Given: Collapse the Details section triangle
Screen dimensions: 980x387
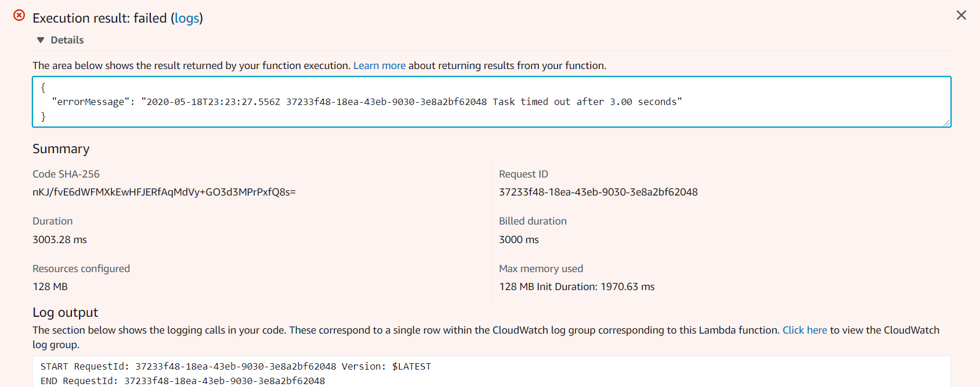Looking at the screenshot, I should [41, 40].
